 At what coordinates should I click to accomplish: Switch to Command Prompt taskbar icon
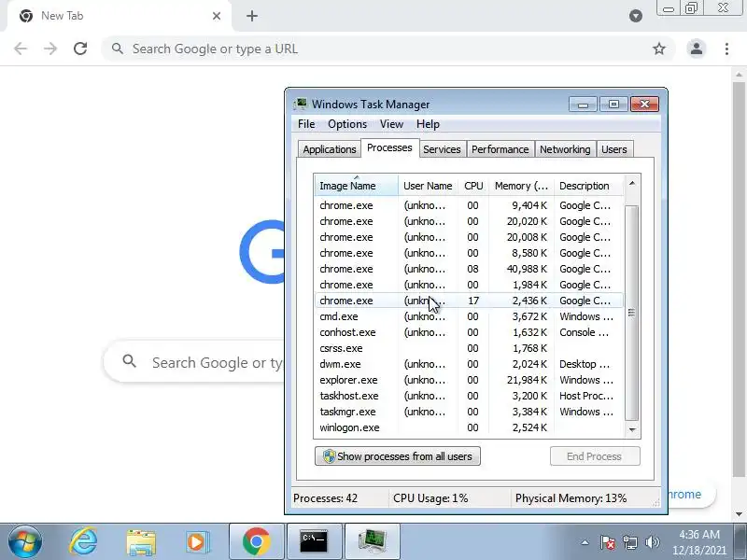314,542
